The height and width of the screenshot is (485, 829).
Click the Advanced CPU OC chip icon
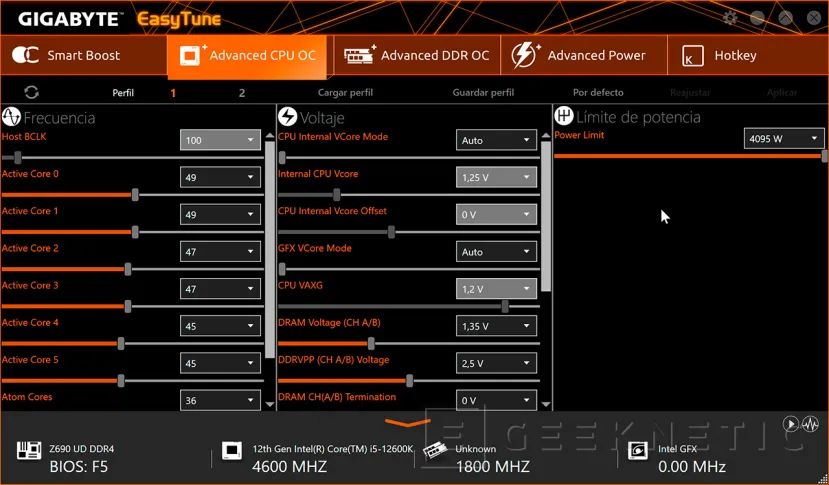click(192, 55)
